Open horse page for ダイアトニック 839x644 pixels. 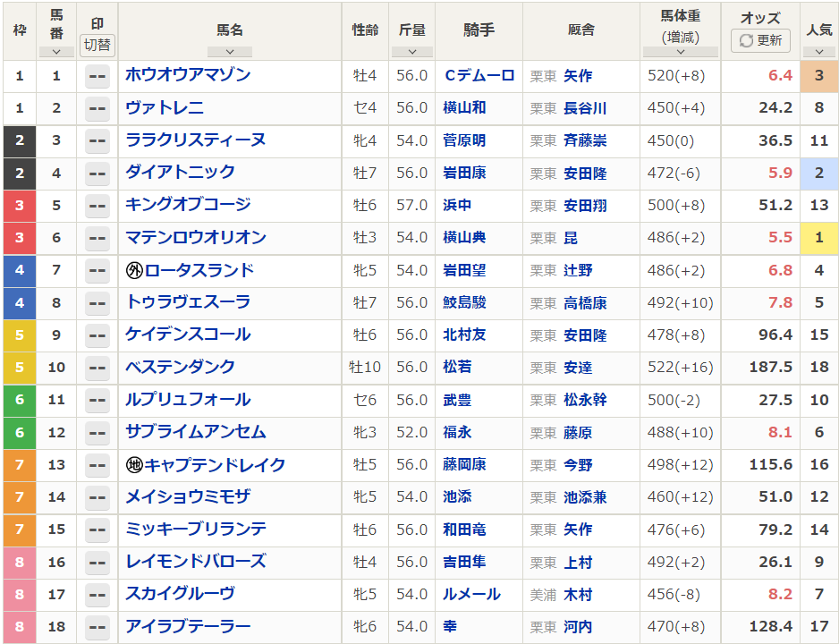click(x=180, y=173)
